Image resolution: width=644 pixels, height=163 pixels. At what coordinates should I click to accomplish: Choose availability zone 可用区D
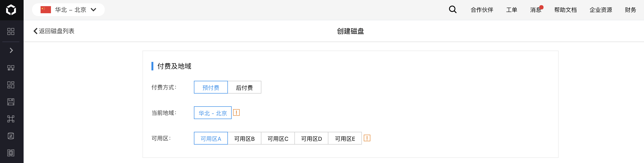(311, 138)
